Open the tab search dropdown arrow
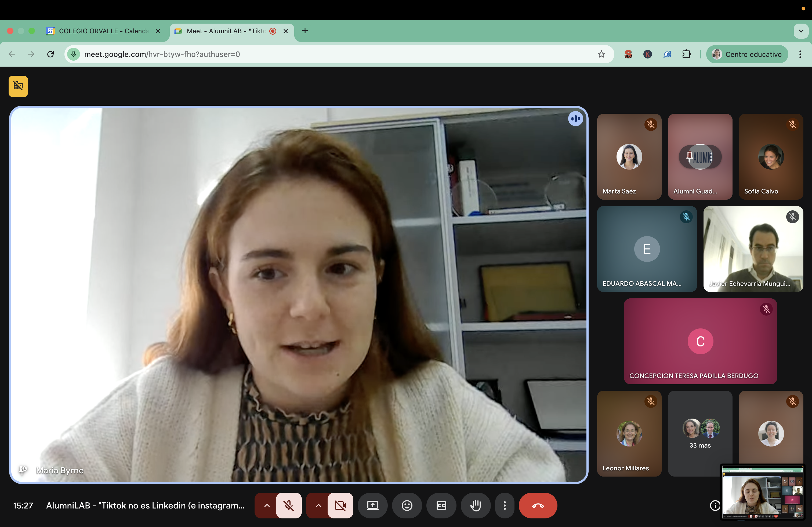The image size is (812, 527). (x=801, y=31)
